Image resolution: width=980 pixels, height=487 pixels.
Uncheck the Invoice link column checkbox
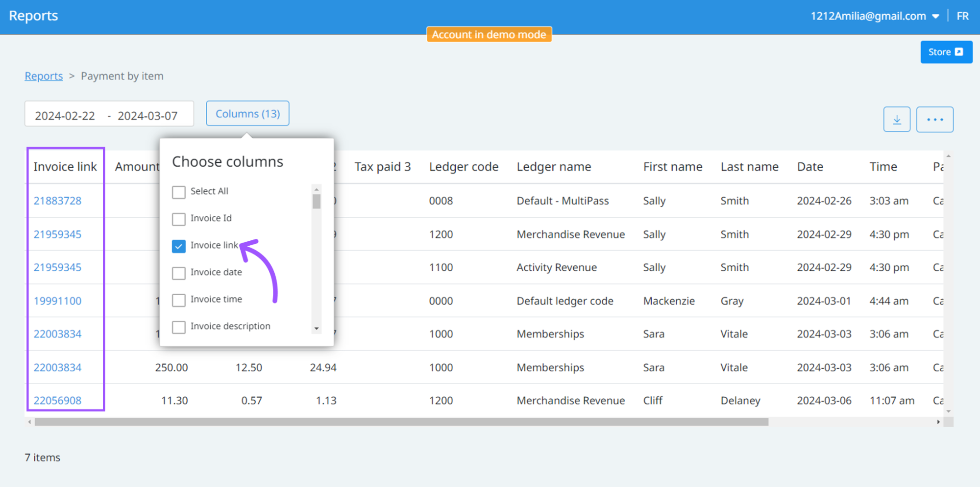tap(179, 246)
